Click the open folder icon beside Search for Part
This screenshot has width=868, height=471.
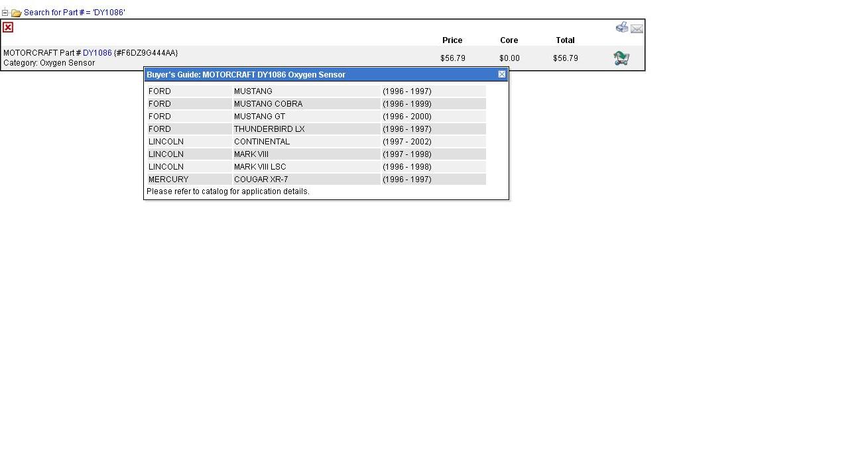click(16, 13)
